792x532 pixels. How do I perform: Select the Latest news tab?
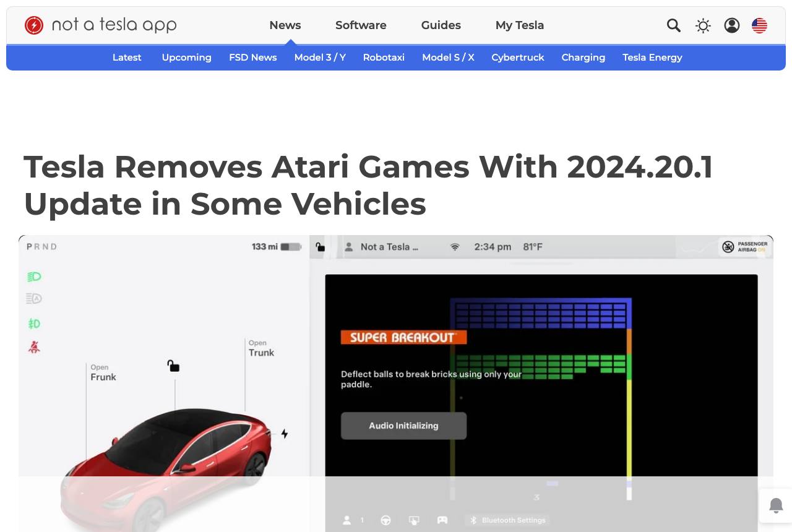click(x=127, y=58)
